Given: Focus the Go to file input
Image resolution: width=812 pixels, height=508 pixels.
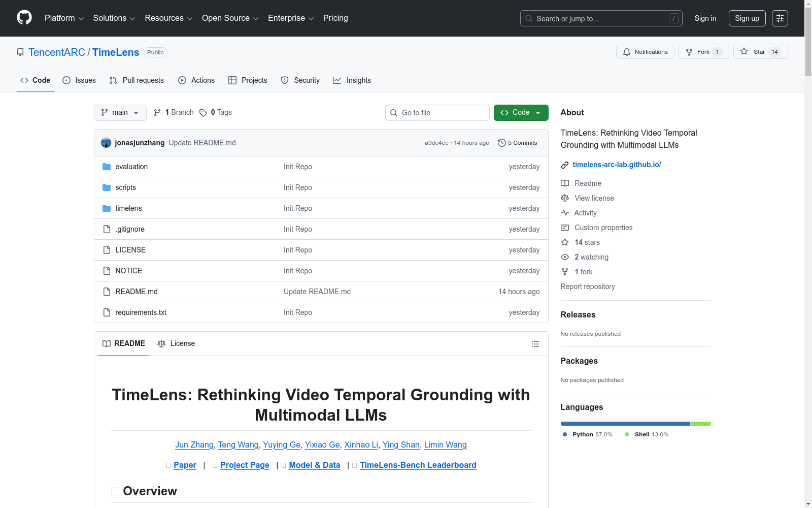Looking at the screenshot, I should (x=437, y=113).
